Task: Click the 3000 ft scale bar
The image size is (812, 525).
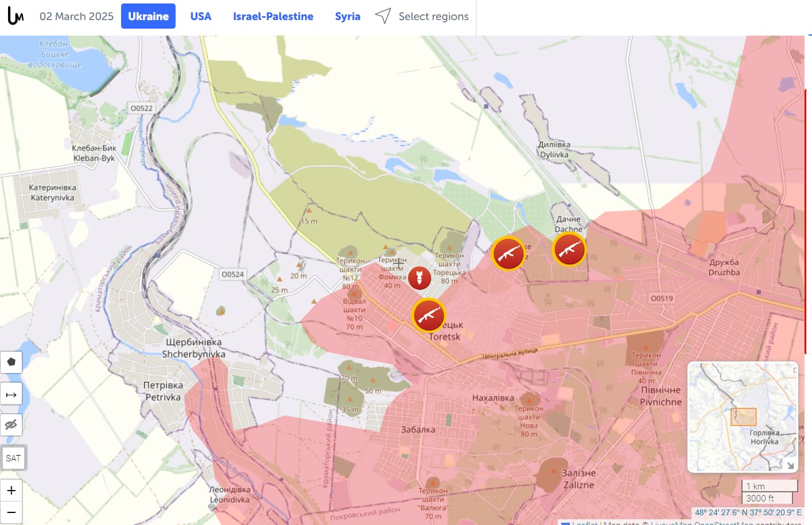Action: 767,498
